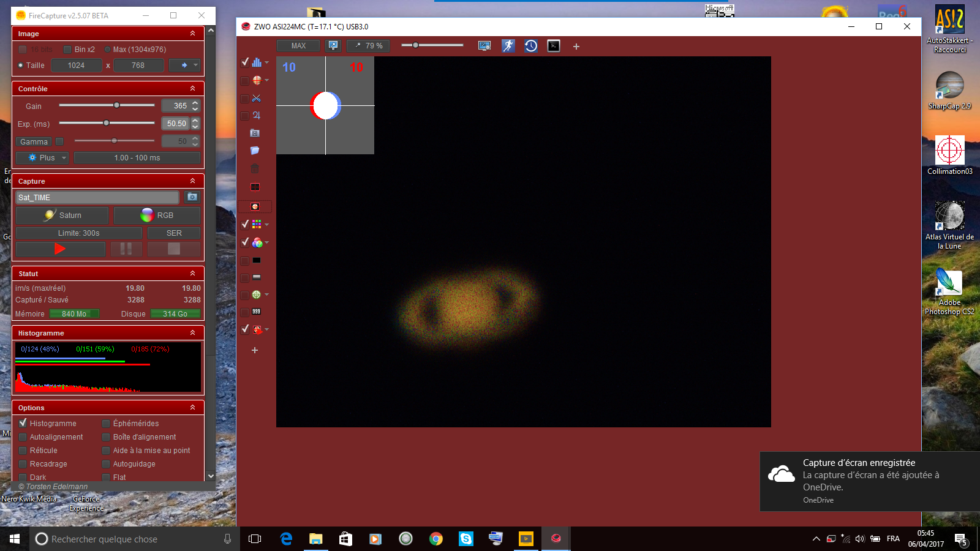Click the RGB color balls icon in the side toolbar
Viewport: 980px width, 551px height.
(x=257, y=242)
